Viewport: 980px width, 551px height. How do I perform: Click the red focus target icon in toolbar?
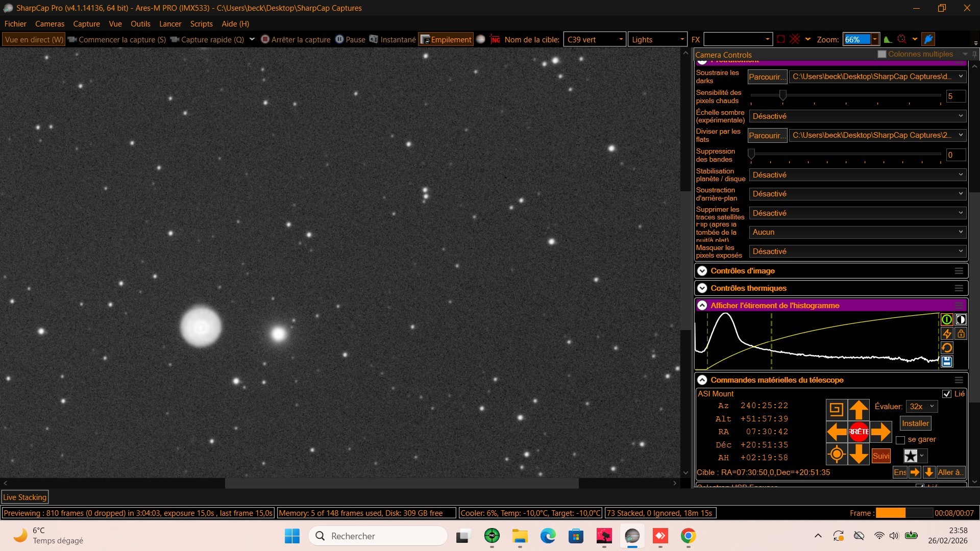point(902,39)
